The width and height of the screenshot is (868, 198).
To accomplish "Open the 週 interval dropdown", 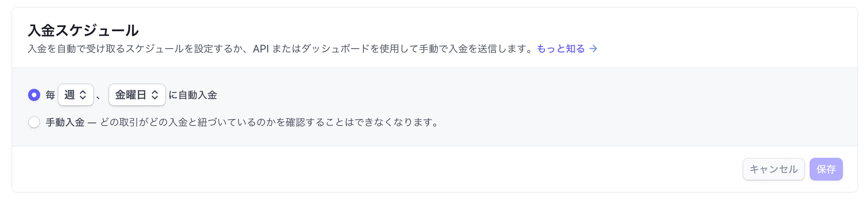I will coord(75,95).
